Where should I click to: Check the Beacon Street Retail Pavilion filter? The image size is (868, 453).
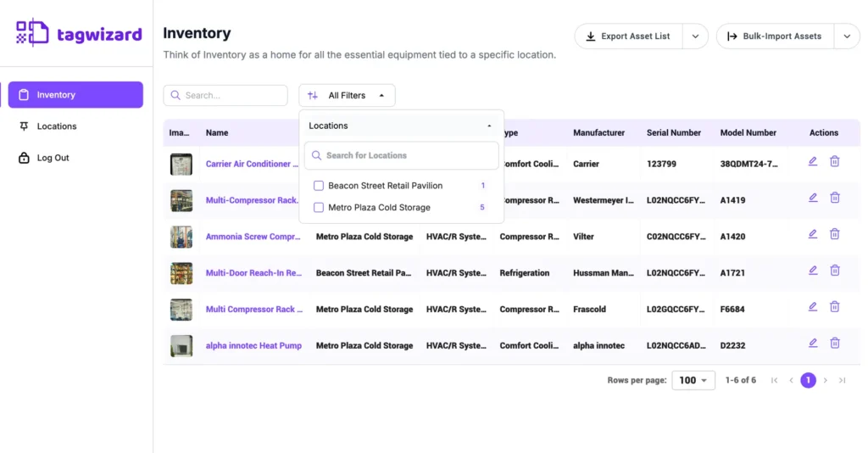coord(319,186)
